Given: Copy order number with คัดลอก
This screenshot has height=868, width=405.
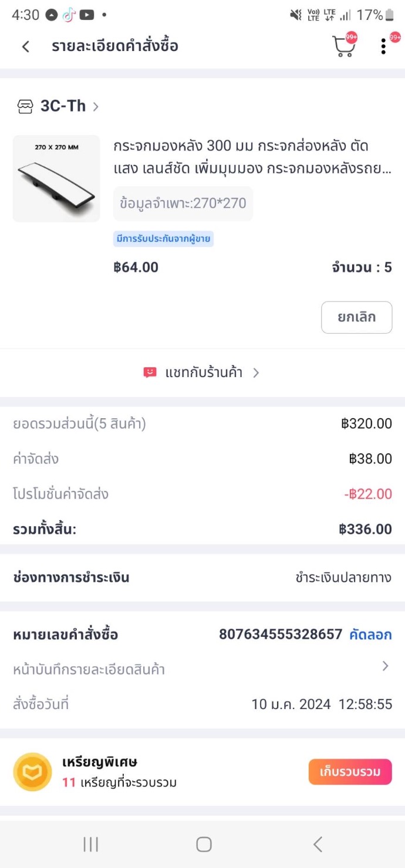Looking at the screenshot, I should coord(370,635).
